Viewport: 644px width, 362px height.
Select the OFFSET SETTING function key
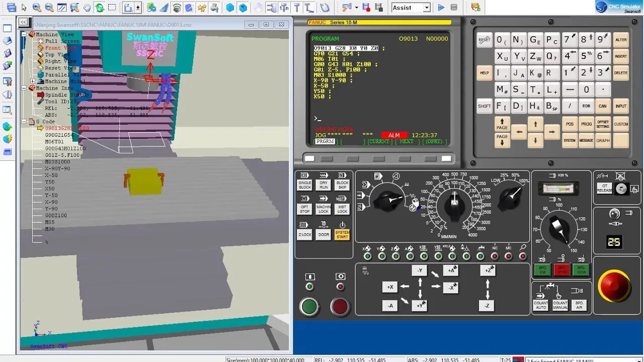(603, 124)
